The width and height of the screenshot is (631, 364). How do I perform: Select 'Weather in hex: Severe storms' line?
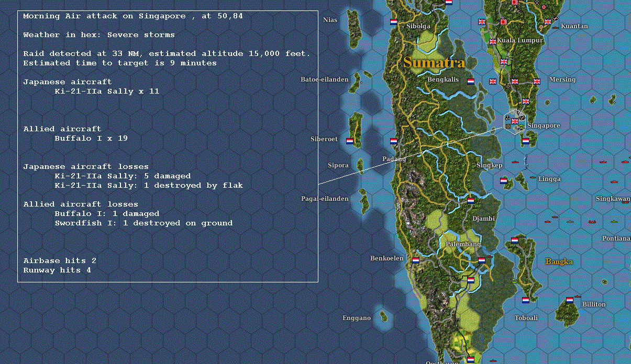pyautogui.click(x=99, y=35)
